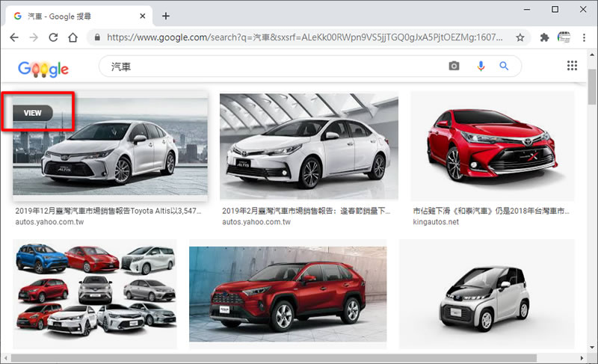The image size is (598, 364).
Task: Open the extension icon beside the puzzle piece
Action: (564, 37)
